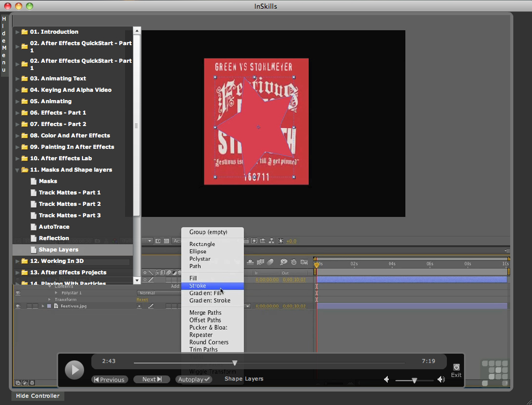This screenshot has width=532, height=405.
Task: Open the AutoTrace lesson
Action: point(54,227)
